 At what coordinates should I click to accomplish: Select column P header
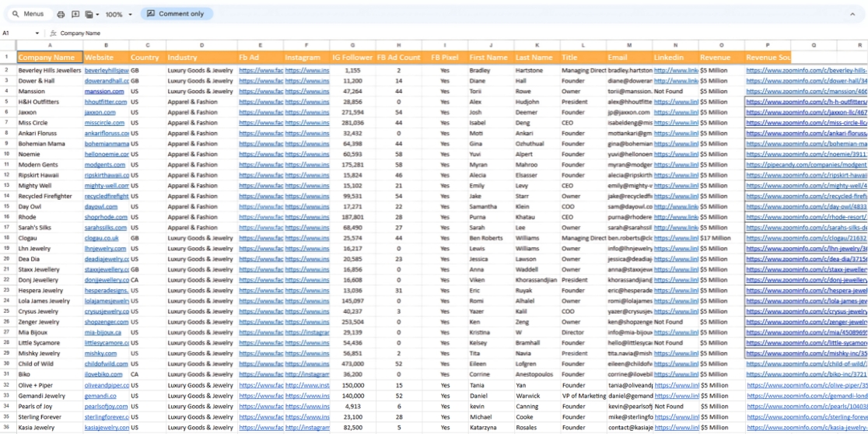pos(767,46)
